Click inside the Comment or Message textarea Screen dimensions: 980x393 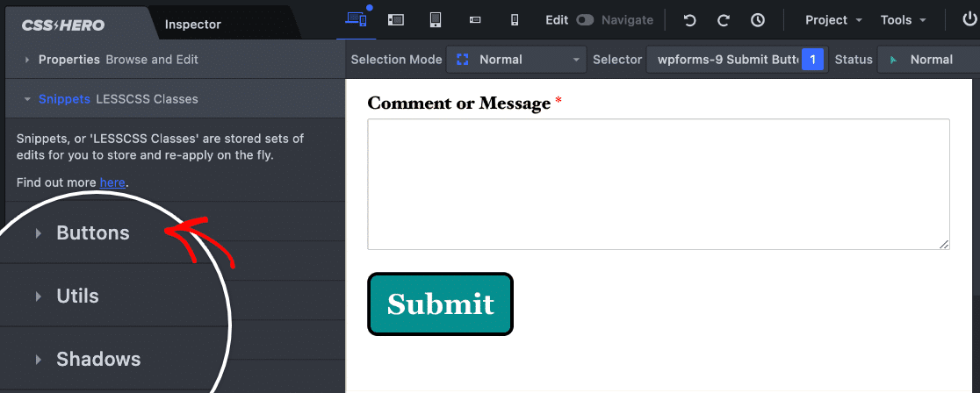coord(658,183)
